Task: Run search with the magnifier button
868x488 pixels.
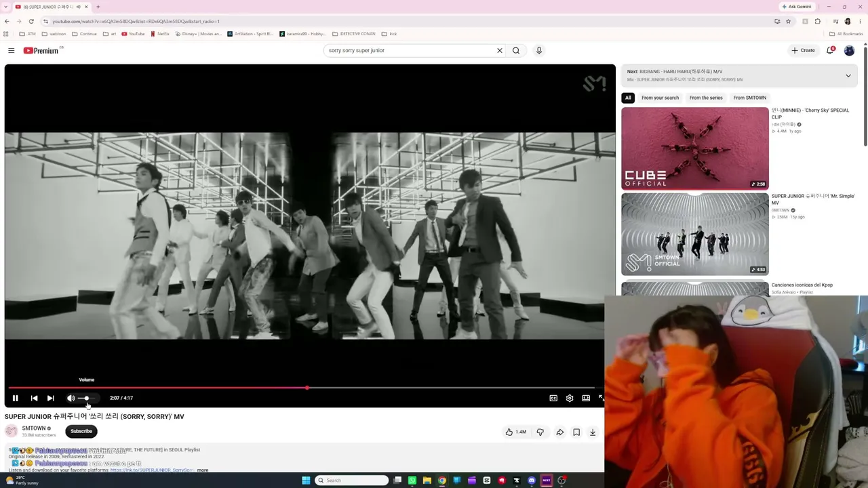Action: (x=516, y=50)
